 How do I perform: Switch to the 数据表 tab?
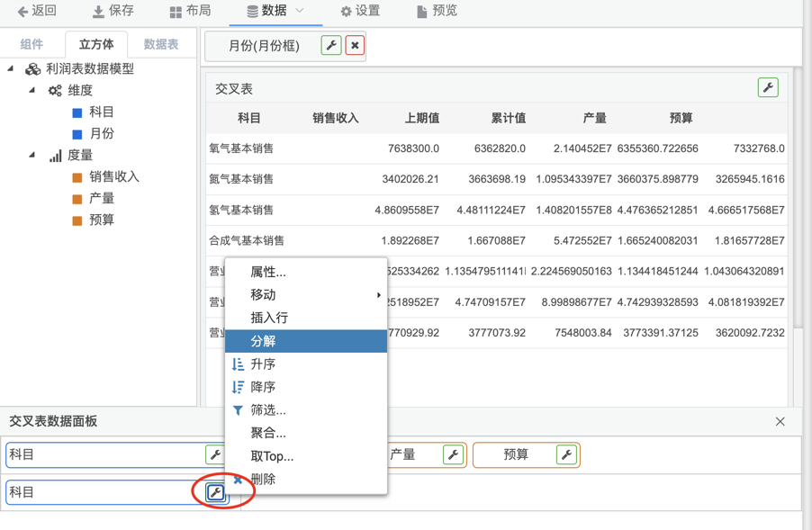[161, 44]
